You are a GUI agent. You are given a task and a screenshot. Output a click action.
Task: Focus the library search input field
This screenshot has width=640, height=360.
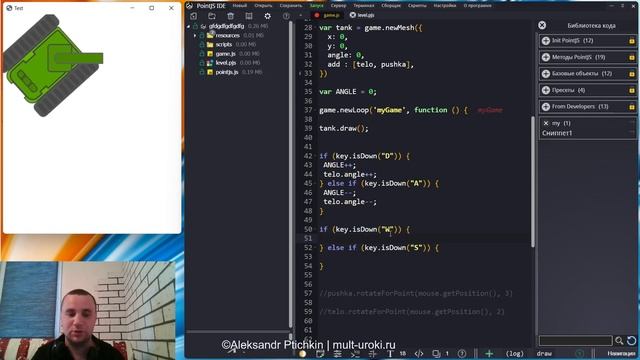576,340
